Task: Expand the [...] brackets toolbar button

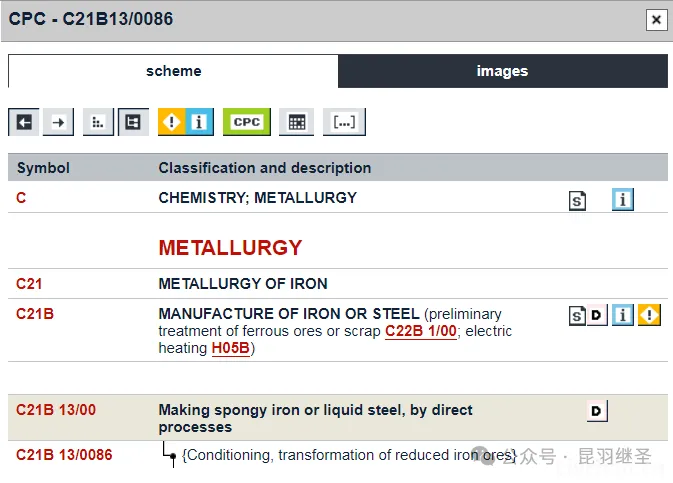Action: click(343, 122)
